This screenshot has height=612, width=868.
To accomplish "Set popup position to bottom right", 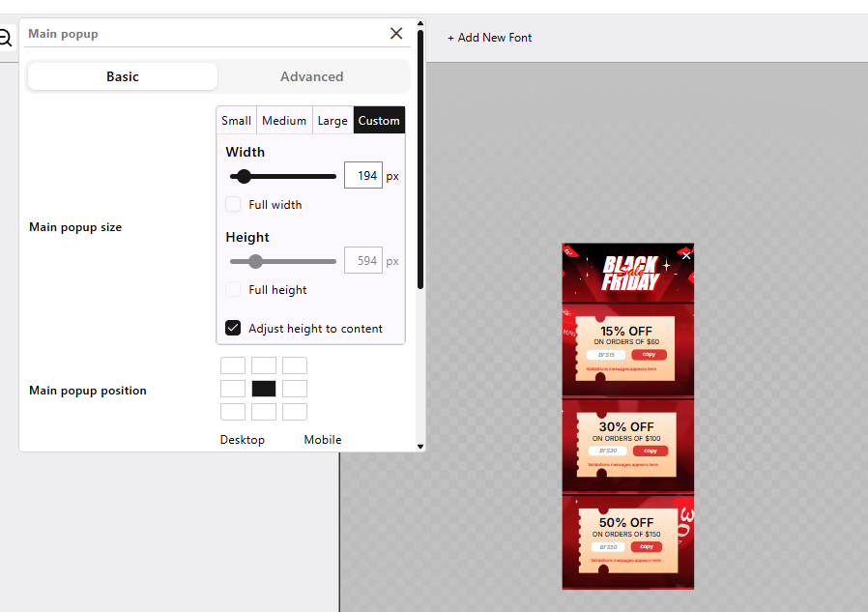I will tap(295, 412).
